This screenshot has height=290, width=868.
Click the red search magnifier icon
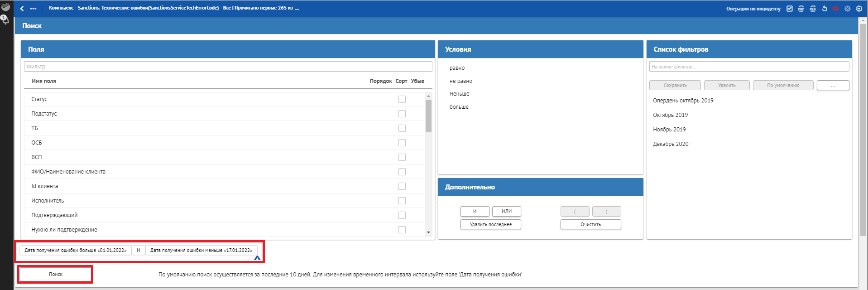pos(836,9)
